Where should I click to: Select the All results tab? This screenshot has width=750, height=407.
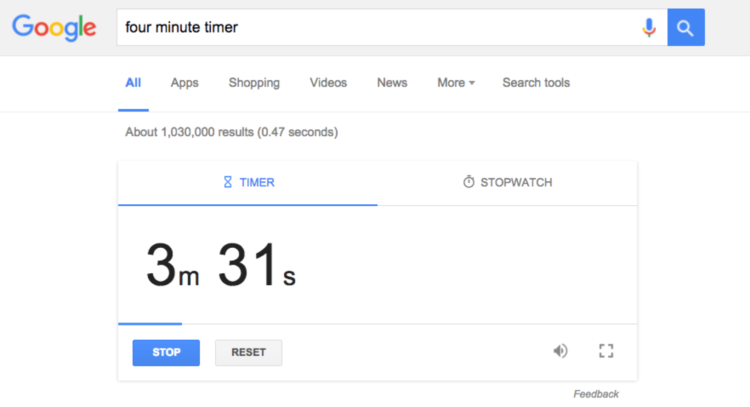click(133, 83)
